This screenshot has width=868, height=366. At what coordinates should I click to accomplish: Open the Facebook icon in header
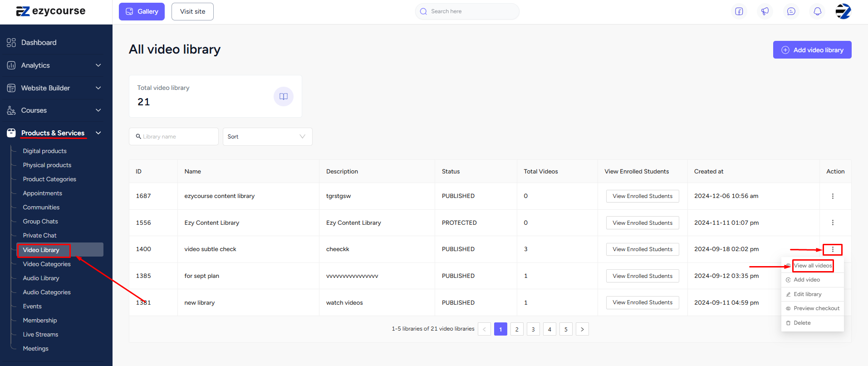tap(739, 11)
